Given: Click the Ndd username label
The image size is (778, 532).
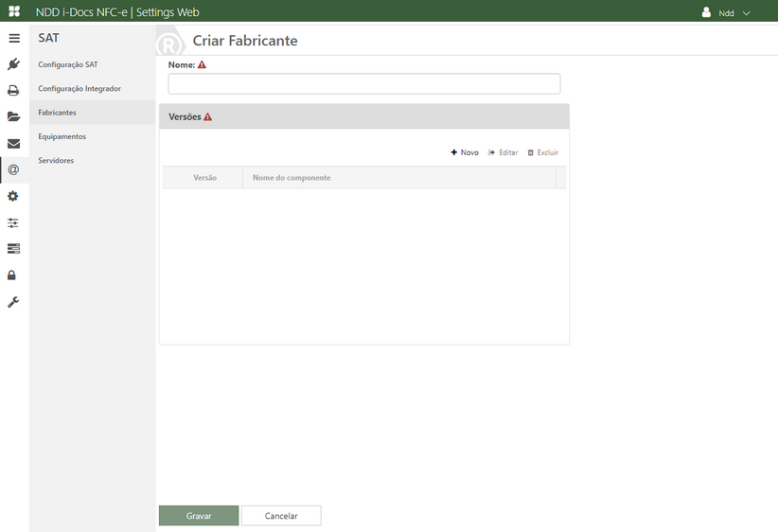Looking at the screenshot, I should click(x=726, y=13).
